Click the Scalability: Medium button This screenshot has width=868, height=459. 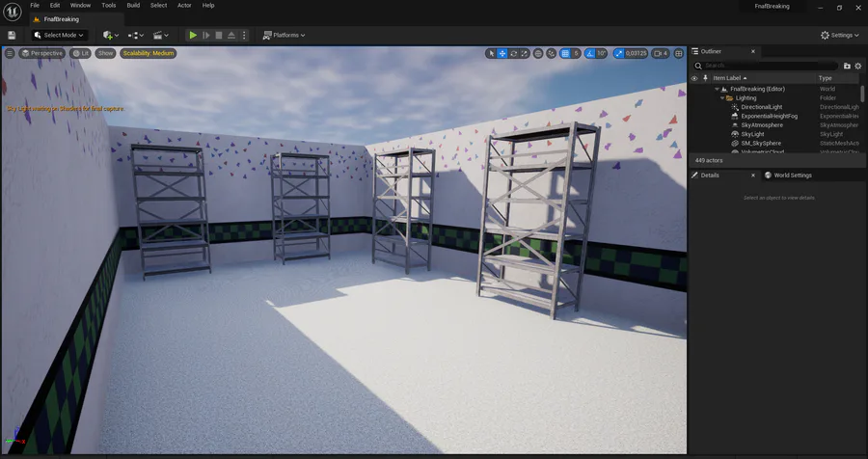pyautogui.click(x=149, y=53)
